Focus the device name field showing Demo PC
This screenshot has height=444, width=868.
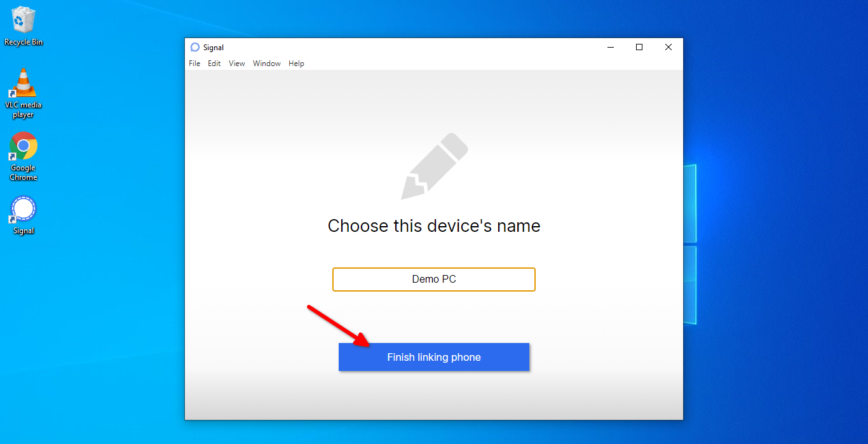(x=434, y=279)
